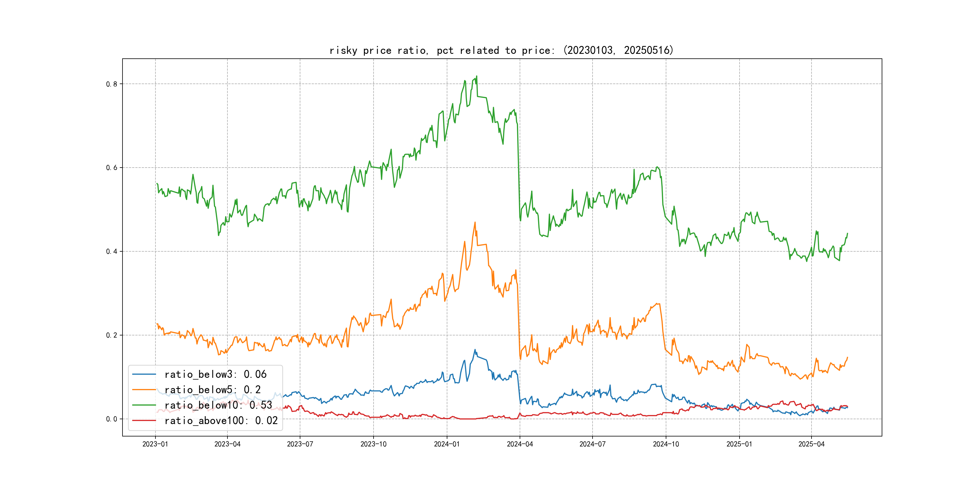980x490 pixels.
Task: Select the 'ratio_below5: 0.2' legend label
Action: (212, 390)
